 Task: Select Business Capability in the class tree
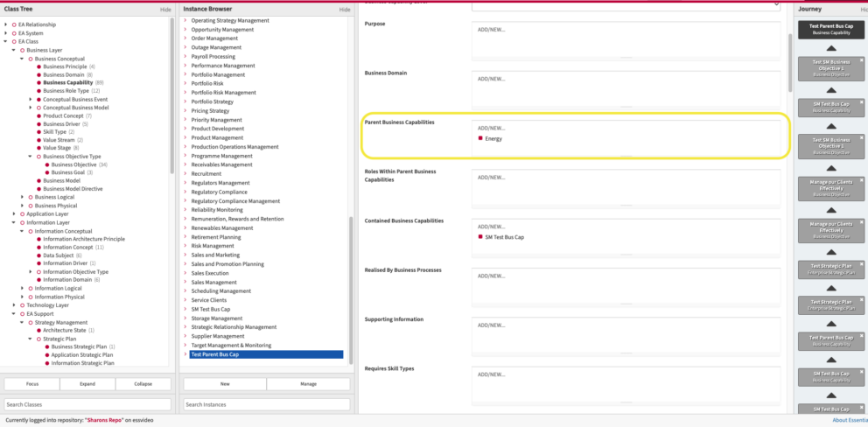coord(68,83)
